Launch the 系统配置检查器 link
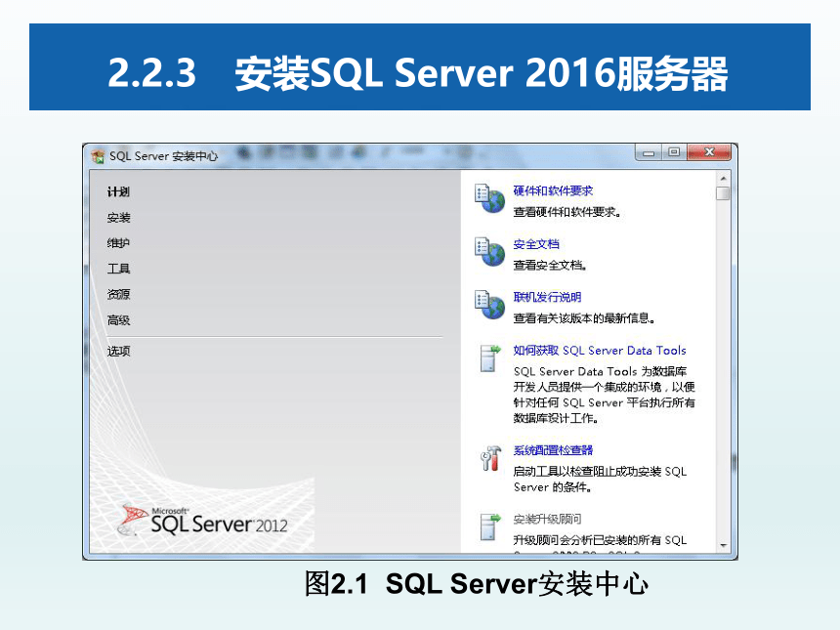The image size is (840, 630). pos(553,450)
